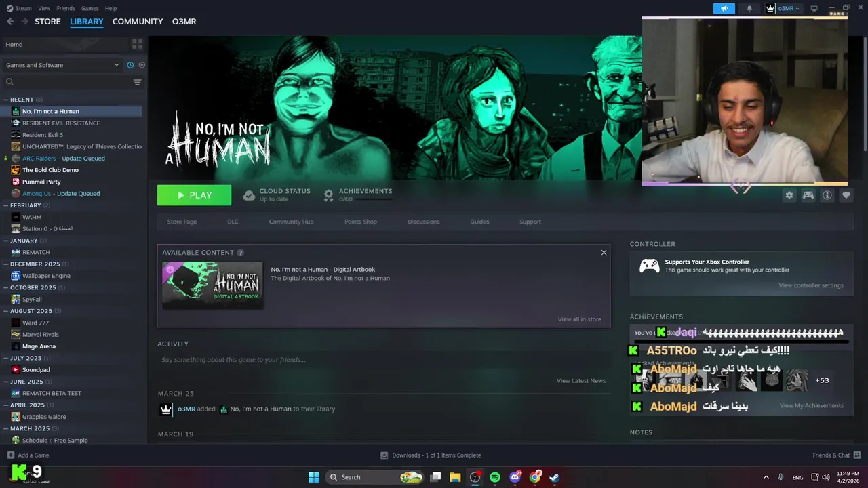Collapse the FEBRUARY category
Image resolution: width=868 pixels, height=488 pixels.
click(5, 205)
